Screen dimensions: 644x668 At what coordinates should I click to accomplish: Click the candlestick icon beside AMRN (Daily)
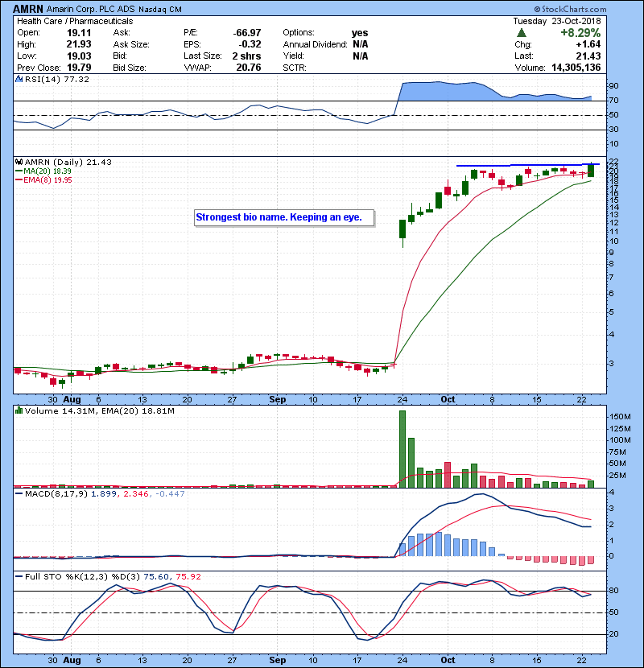click(x=19, y=163)
